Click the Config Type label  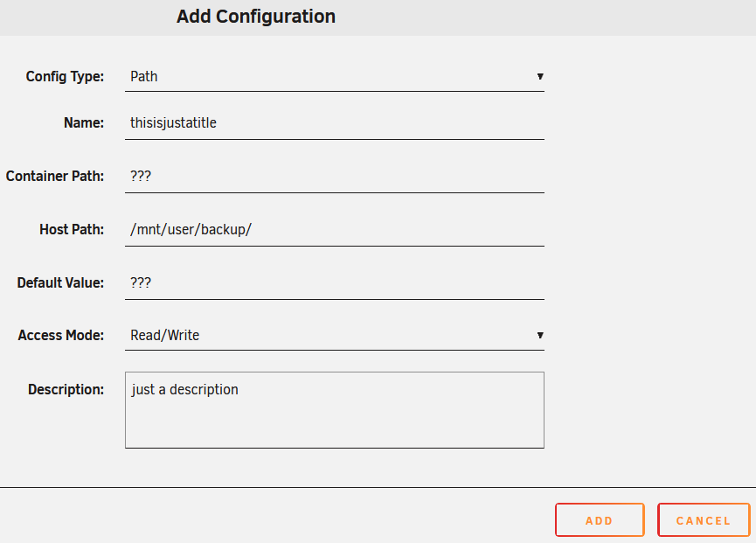[x=65, y=77]
